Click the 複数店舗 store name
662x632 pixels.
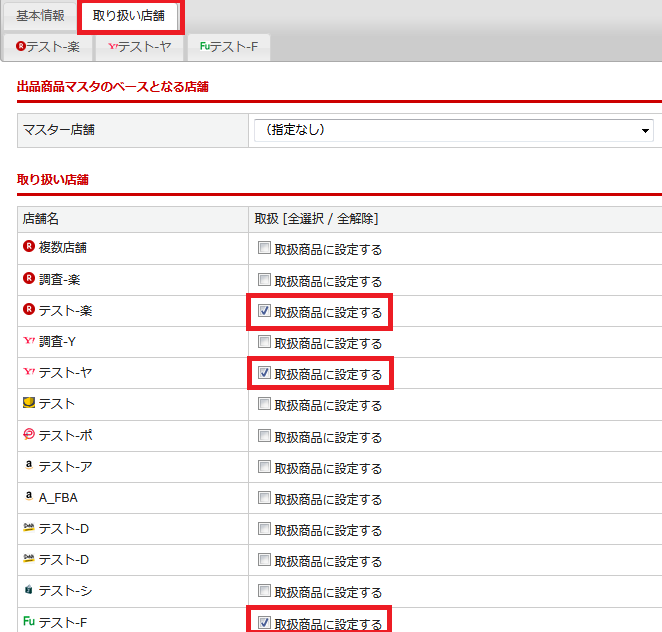click(62, 247)
